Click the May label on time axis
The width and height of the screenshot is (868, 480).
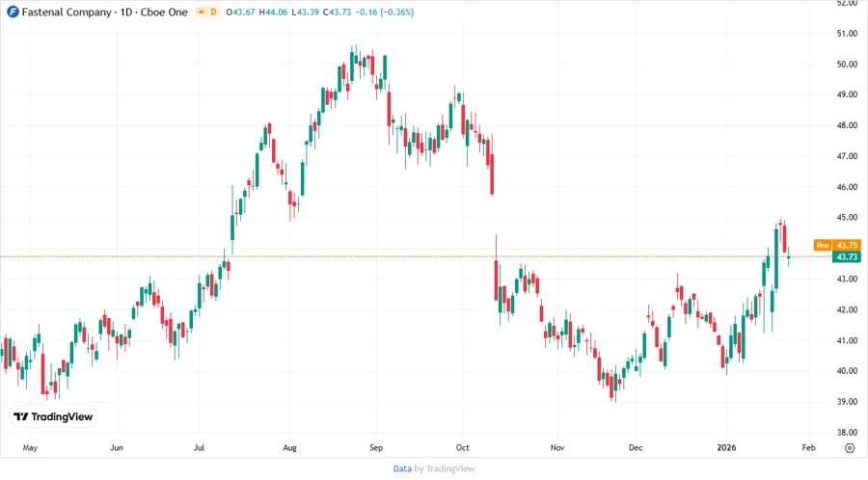30,448
